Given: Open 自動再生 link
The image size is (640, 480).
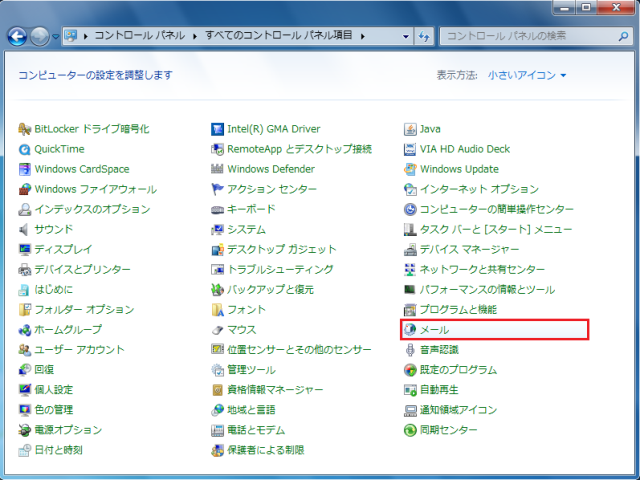Looking at the screenshot, I should coord(439,390).
